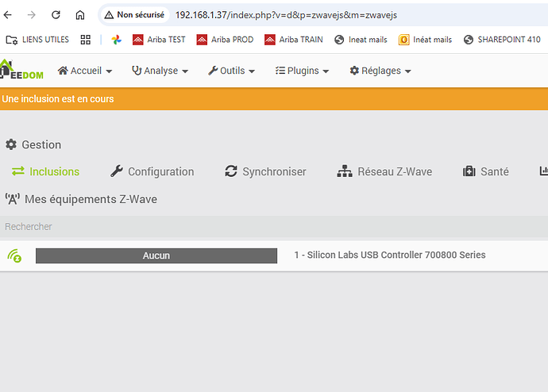
Task: Open the Plugins dropdown menu
Action: (302, 71)
